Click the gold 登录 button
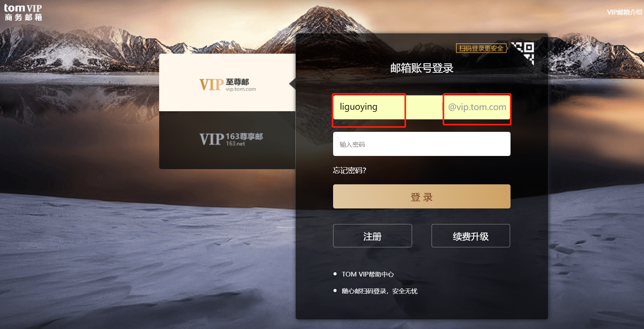 422,196
